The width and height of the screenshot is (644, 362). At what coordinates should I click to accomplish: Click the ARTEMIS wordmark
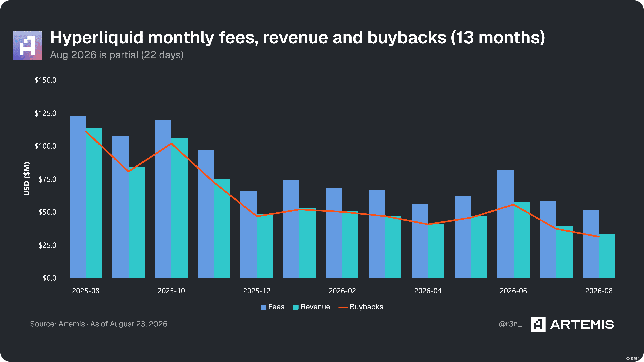click(x=582, y=324)
